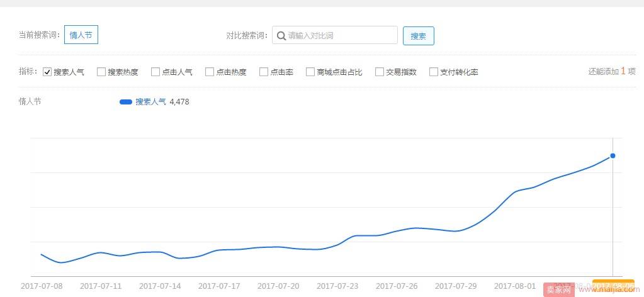Check the 支付转化率 checkbox
Image resolution: width=644 pixels, height=297 pixels.
click(x=434, y=72)
